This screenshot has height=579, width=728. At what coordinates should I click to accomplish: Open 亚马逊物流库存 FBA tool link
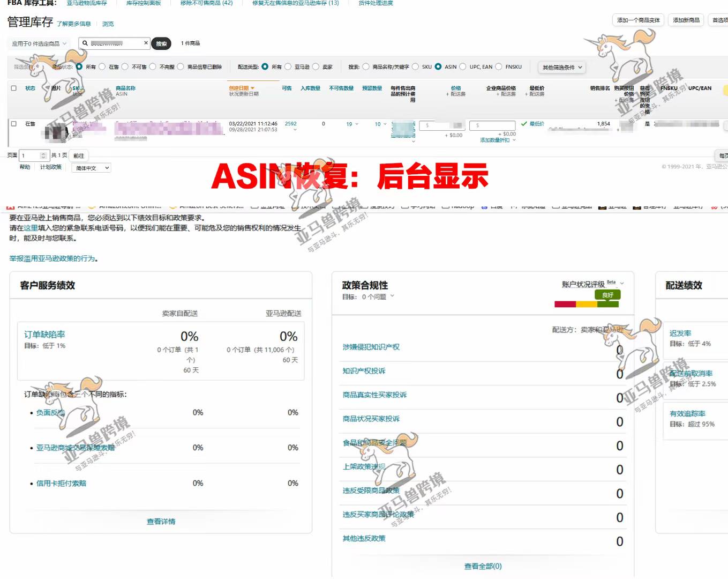tap(87, 3)
